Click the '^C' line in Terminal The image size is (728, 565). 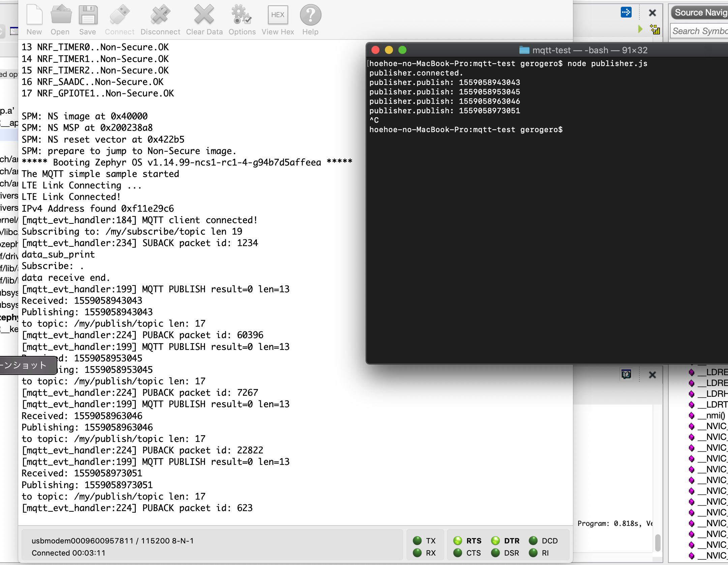coord(374,120)
